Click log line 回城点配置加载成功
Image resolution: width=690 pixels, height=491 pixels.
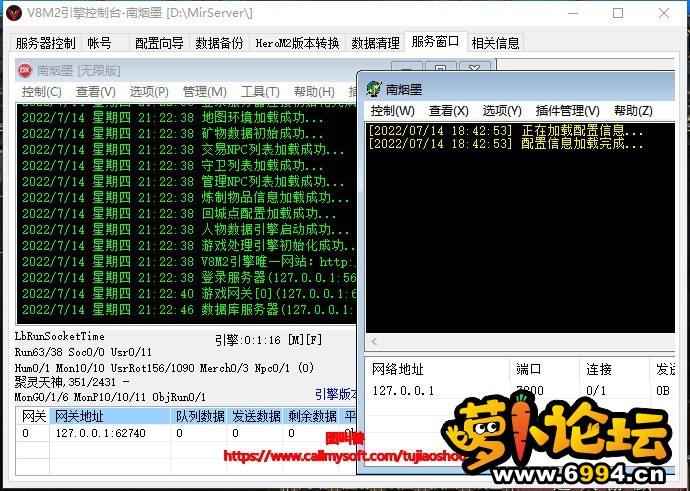179,213
